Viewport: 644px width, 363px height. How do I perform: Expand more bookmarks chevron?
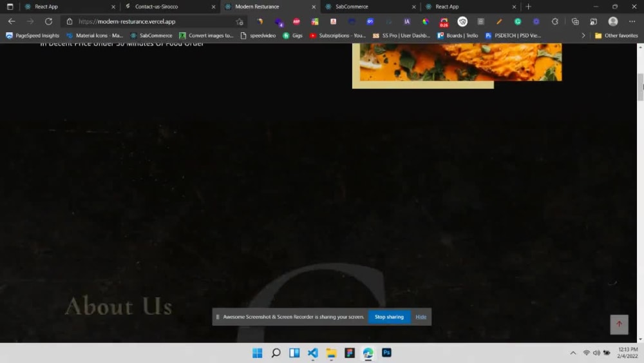583,35
